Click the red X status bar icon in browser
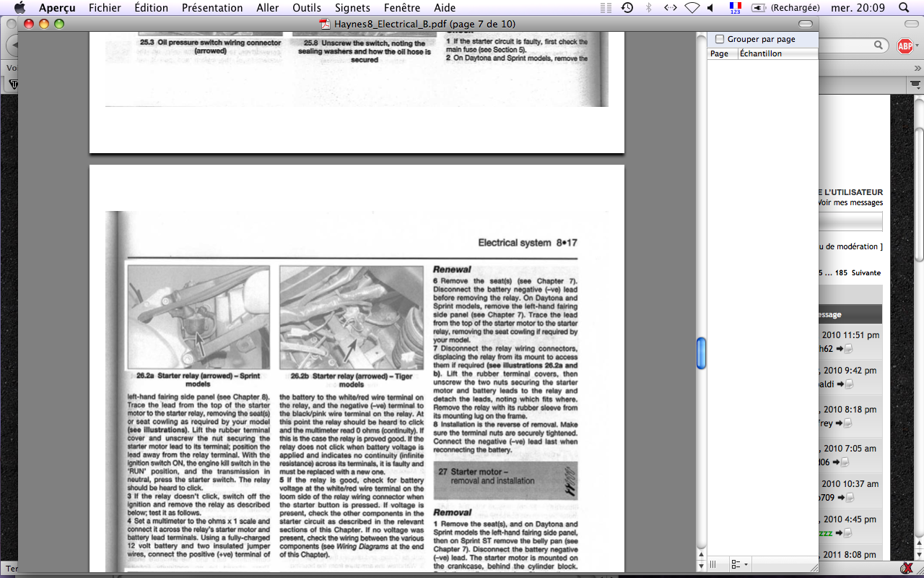 (x=906, y=569)
